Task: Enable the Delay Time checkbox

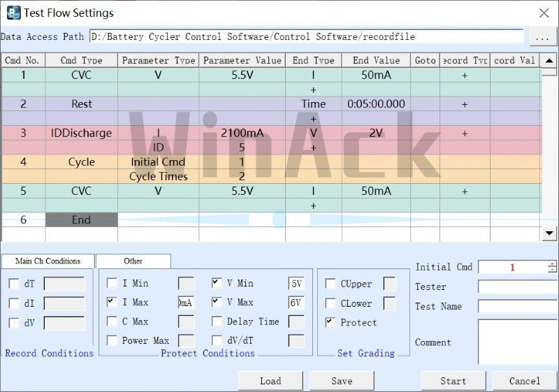Action: click(x=217, y=322)
